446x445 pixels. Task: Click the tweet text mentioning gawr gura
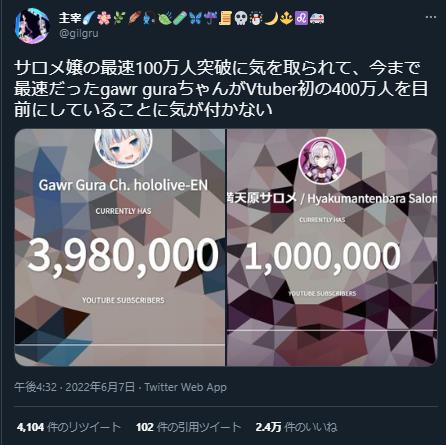(x=221, y=89)
